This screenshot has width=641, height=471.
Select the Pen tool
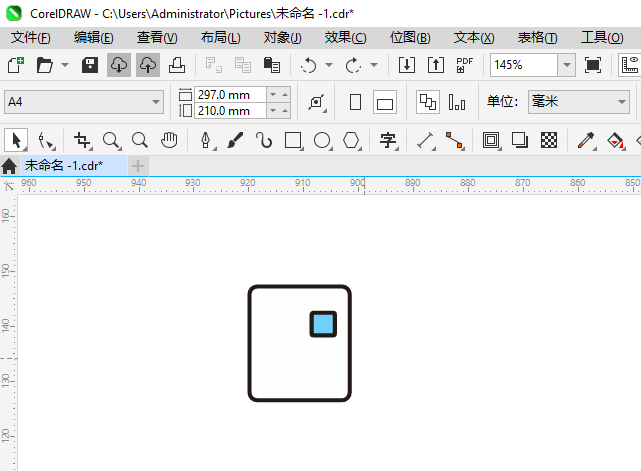coord(206,141)
